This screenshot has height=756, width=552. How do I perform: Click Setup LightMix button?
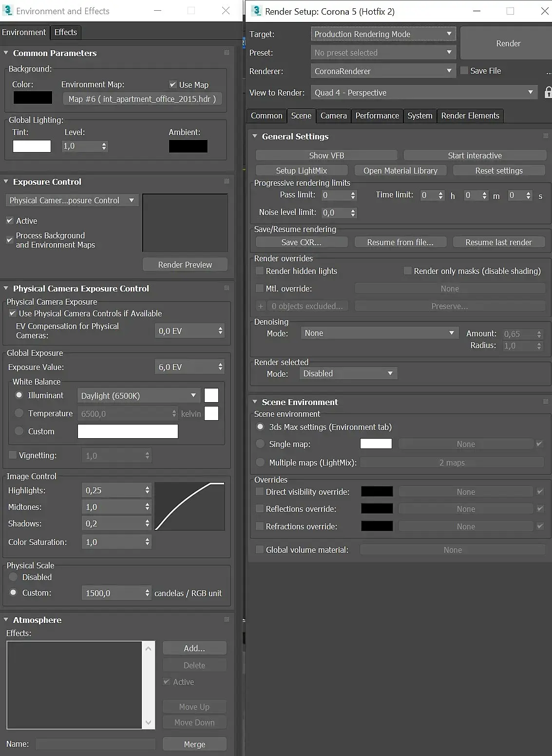click(x=302, y=170)
